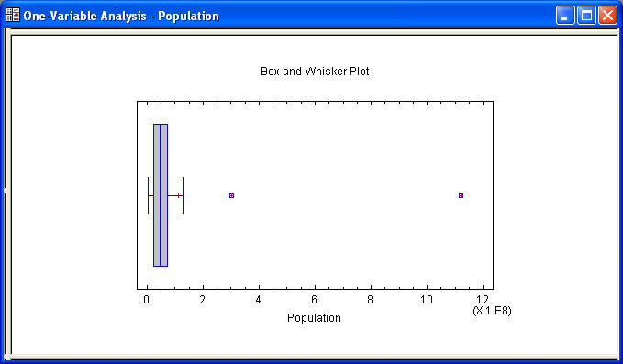The width and height of the screenshot is (623, 364).
Task: Click the axis tick label 8
Action: click(371, 300)
